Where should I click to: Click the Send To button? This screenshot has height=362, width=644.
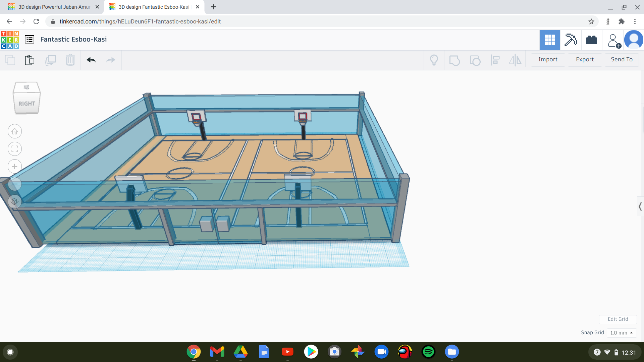click(622, 60)
